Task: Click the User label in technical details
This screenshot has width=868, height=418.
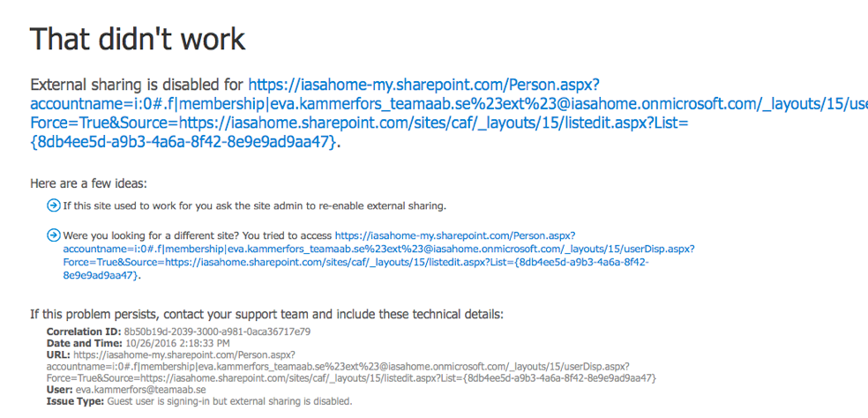Action: [x=60, y=389]
